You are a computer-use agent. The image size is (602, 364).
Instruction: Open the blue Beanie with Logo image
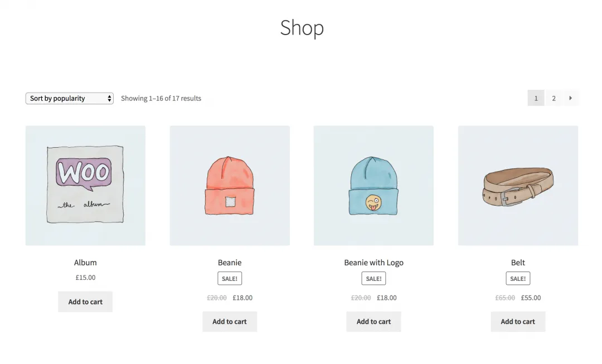pos(373,186)
